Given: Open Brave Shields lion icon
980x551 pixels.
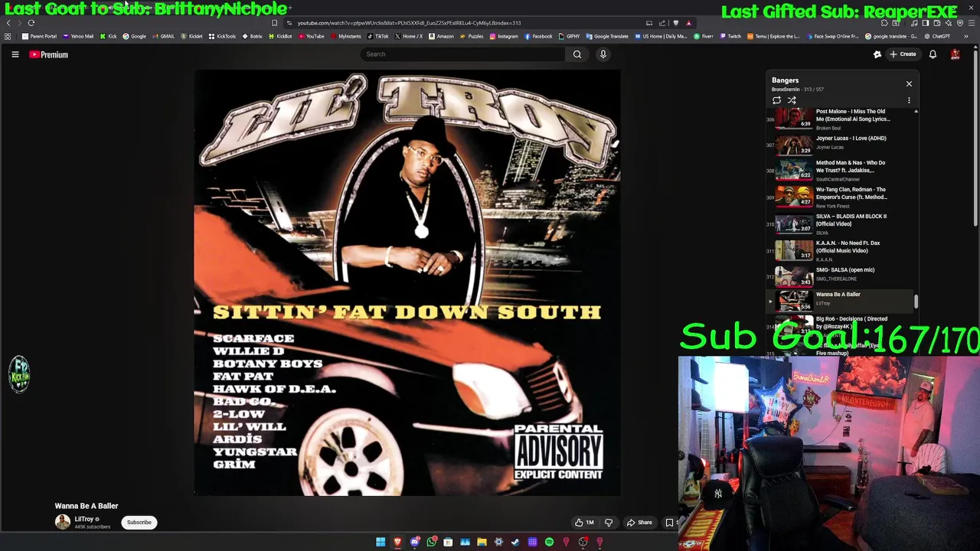Looking at the screenshot, I should tap(675, 23).
